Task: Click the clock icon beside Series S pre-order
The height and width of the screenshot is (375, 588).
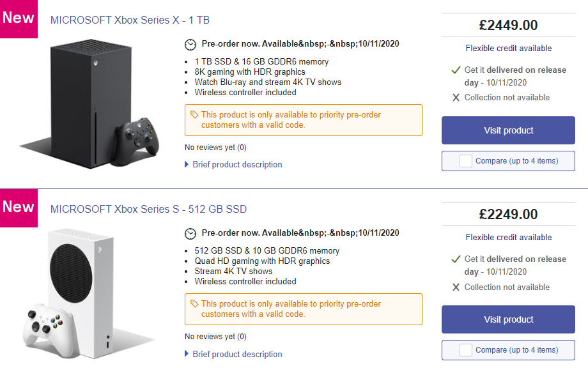Action: pyautogui.click(x=190, y=233)
